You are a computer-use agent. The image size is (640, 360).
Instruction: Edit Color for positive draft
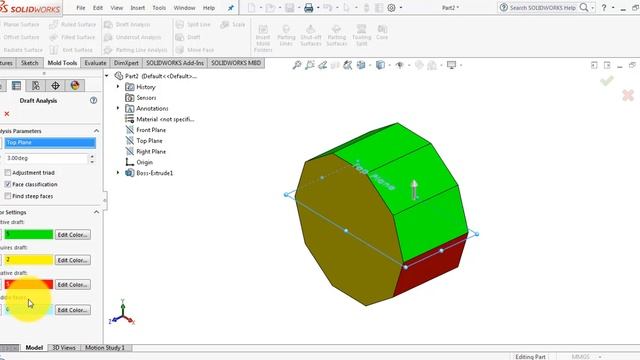coord(73,235)
